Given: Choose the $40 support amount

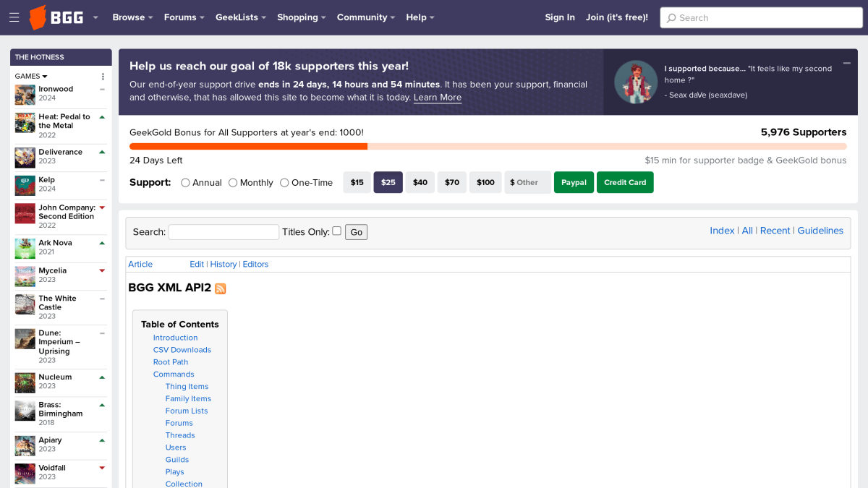Looking at the screenshot, I should point(420,182).
